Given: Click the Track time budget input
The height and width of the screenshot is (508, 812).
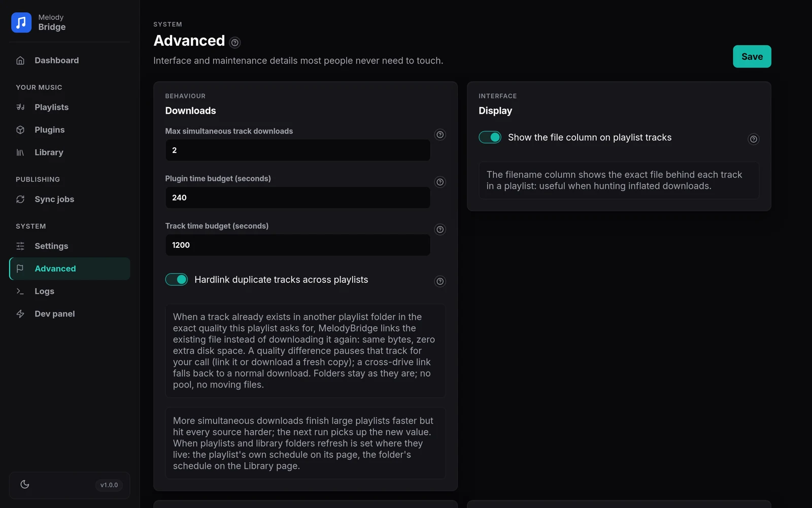Looking at the screenshot, I should pyautogui.click(x=298, y=245).
